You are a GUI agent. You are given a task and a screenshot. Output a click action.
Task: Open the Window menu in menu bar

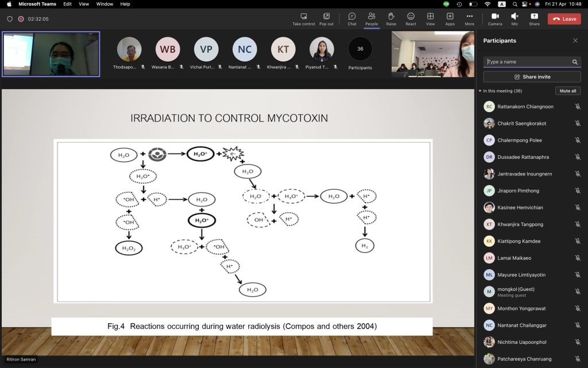pos(105,4)
